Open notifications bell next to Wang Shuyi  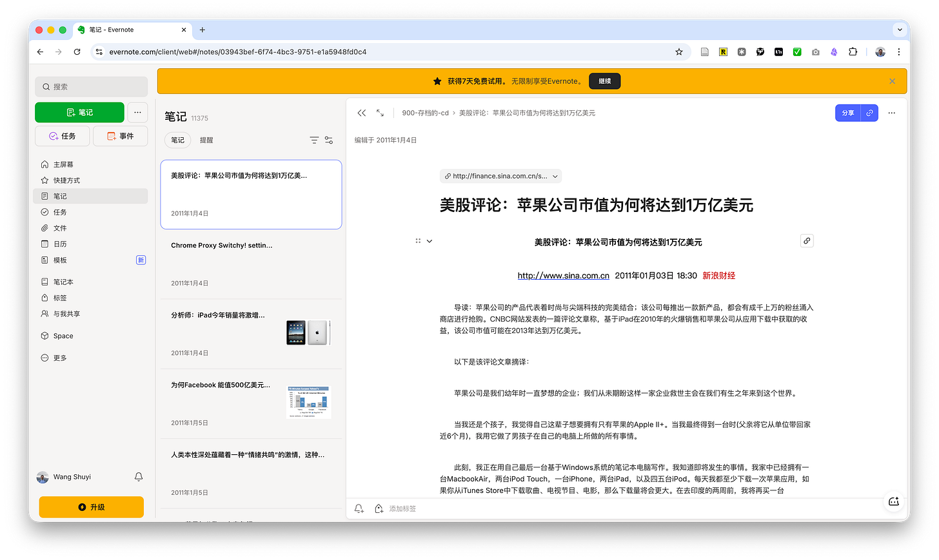coord(139,477)
